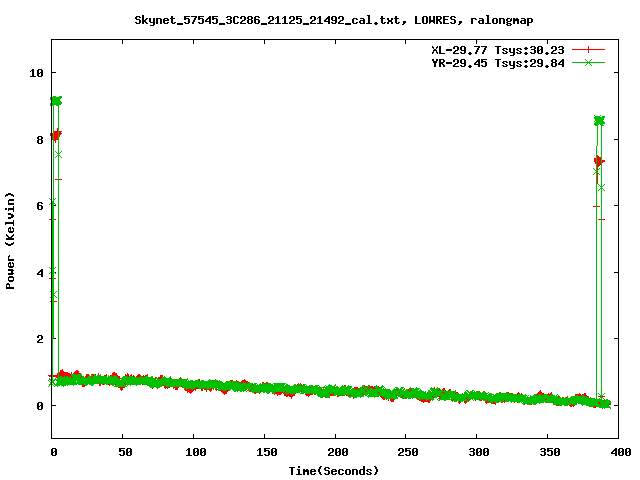Click x-axis tick label 250

click(x=408, y=452)
